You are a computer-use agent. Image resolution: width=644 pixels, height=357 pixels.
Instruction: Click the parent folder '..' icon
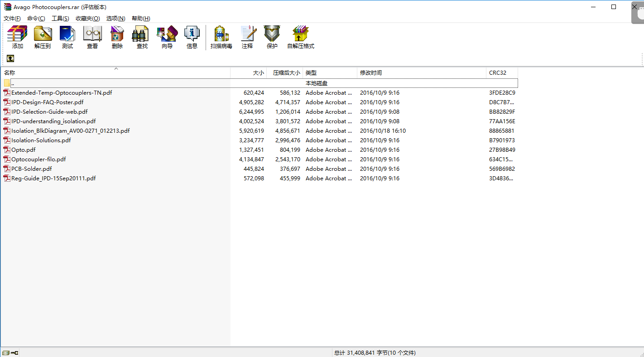[x=7, y=83]
